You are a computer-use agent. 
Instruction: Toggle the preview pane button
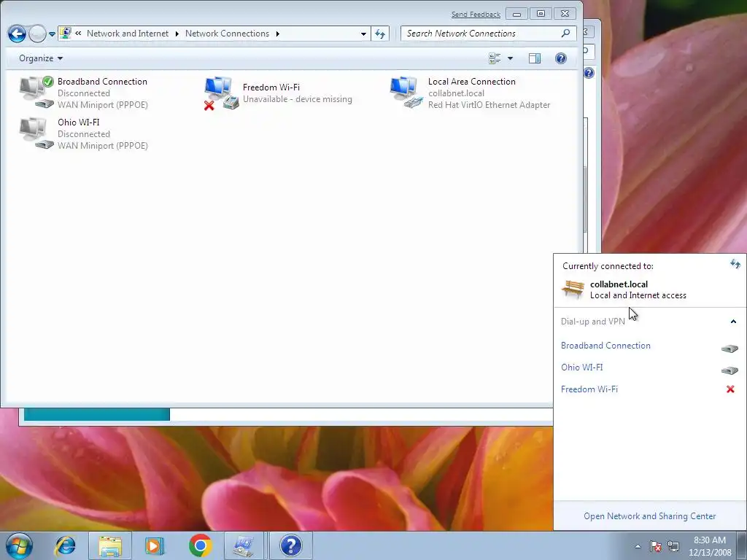[535, 58]
